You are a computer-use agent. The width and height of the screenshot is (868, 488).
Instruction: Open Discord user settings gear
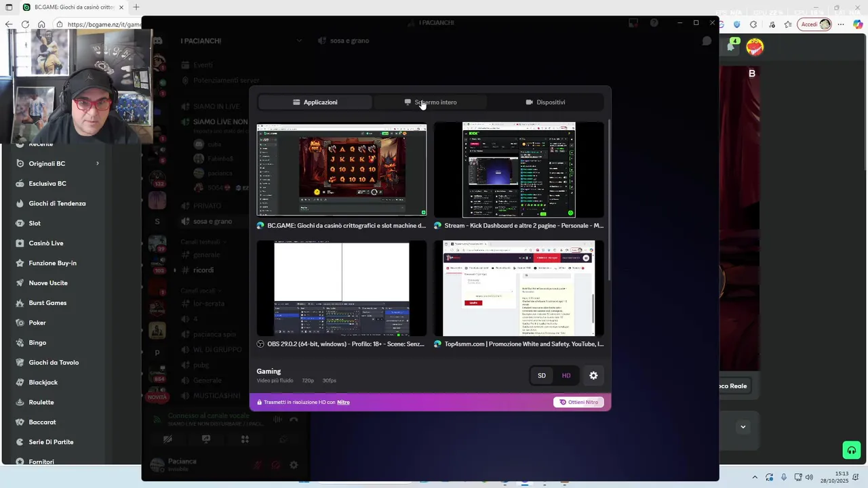[294, 465]
